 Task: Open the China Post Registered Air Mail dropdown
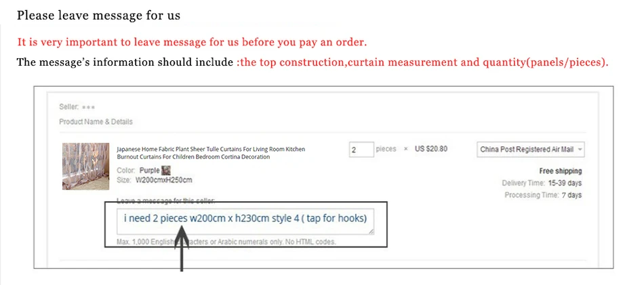point(531,150)
